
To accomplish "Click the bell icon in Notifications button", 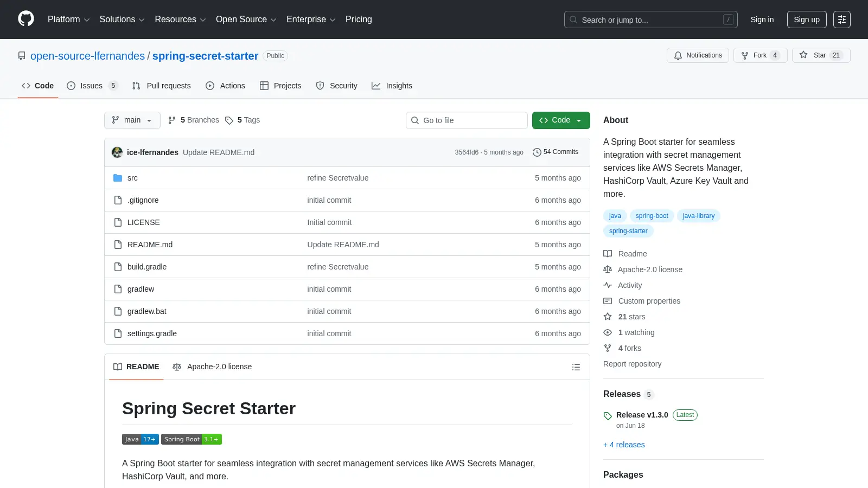I will point(678,55).
